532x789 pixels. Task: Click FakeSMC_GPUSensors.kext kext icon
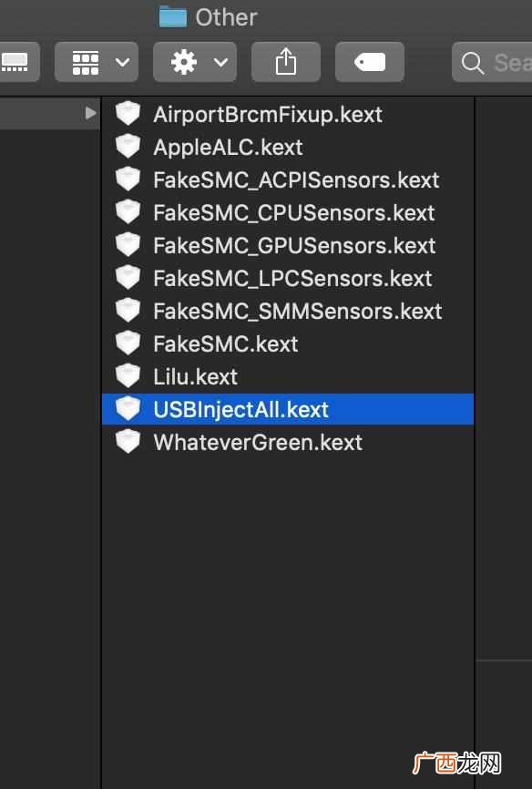pos(128,244)
